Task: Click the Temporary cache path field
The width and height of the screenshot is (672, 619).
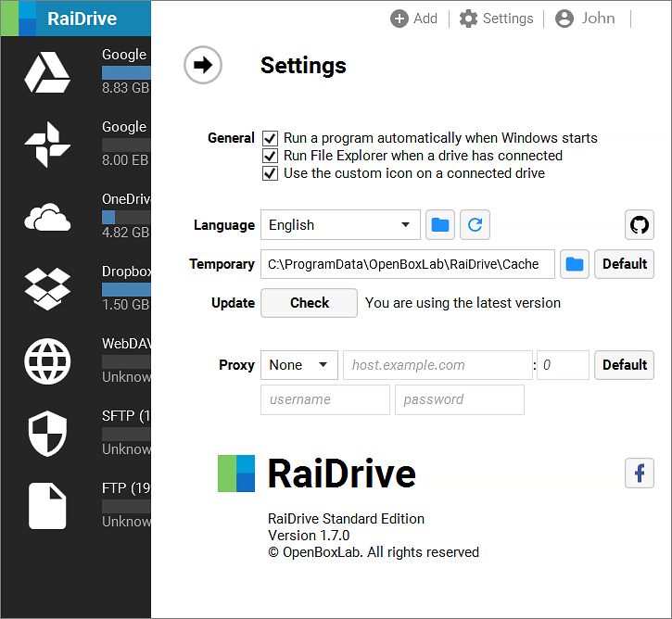Action: pos(408,264)
